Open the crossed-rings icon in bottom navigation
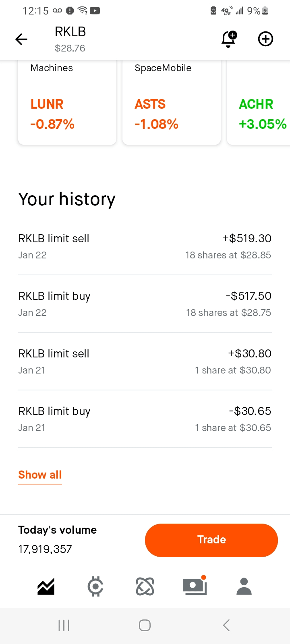Viewport: 290px width, 644px height. pos(145,586)
